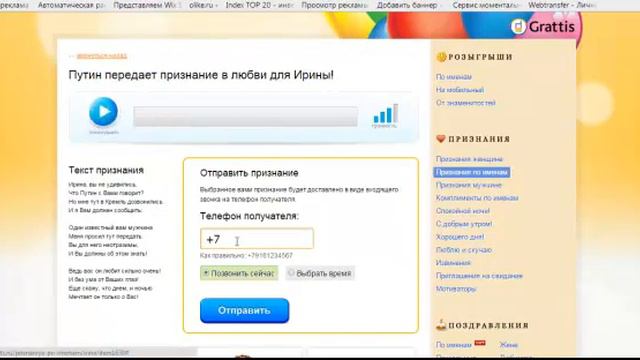640x360 pixels.
Task: Switch to the Index TOP 20 browser tab
Action: click(x=259, y=5)
